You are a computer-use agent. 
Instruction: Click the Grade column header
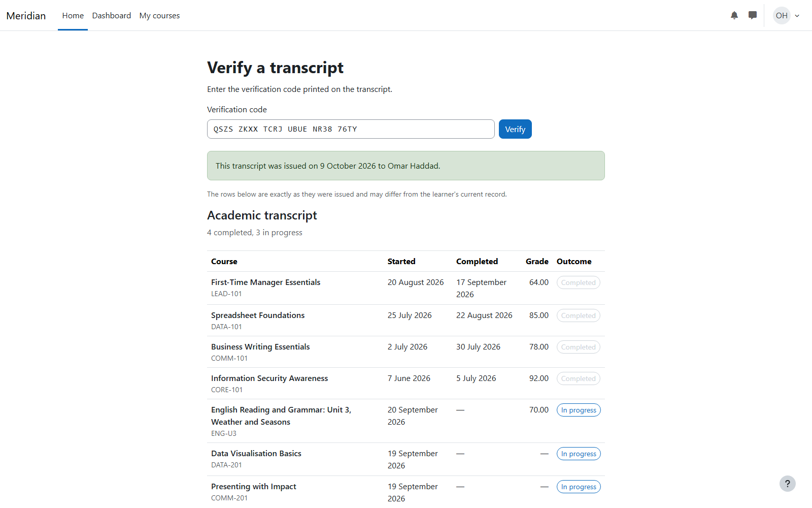click(x=537, y=262)
